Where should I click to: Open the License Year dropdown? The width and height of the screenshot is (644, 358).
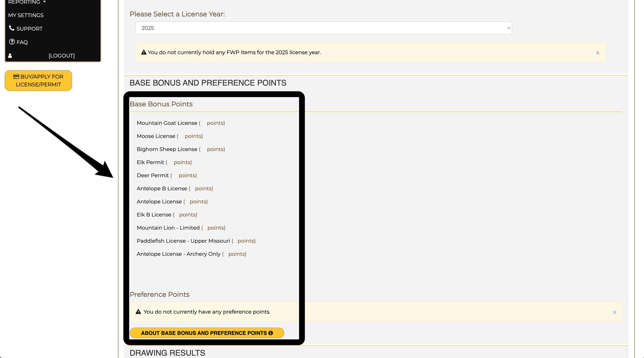coord(323,28)
